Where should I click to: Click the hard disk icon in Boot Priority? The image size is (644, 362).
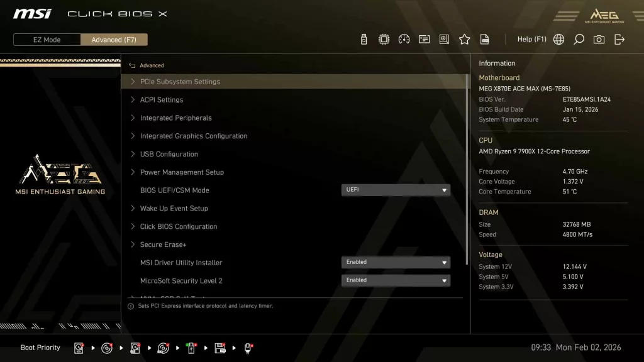pyautogui.click(x=78, y=348)
